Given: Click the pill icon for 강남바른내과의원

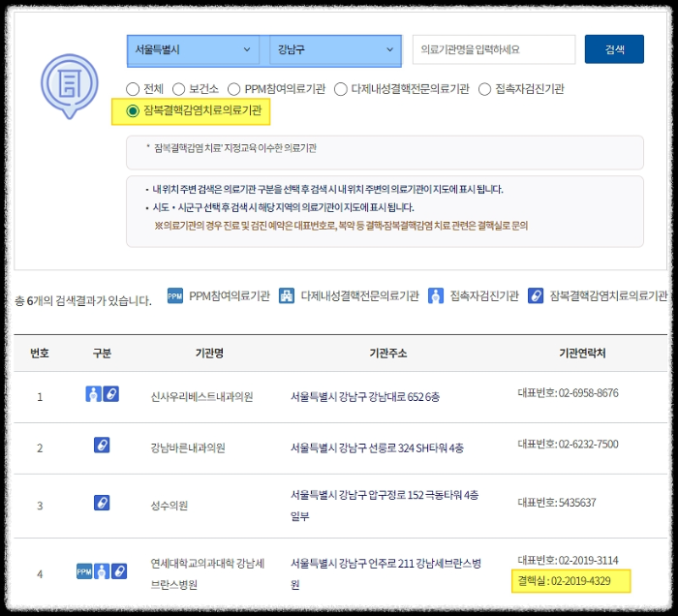Looking at the screenshot, I should click(x=102, y=445).
